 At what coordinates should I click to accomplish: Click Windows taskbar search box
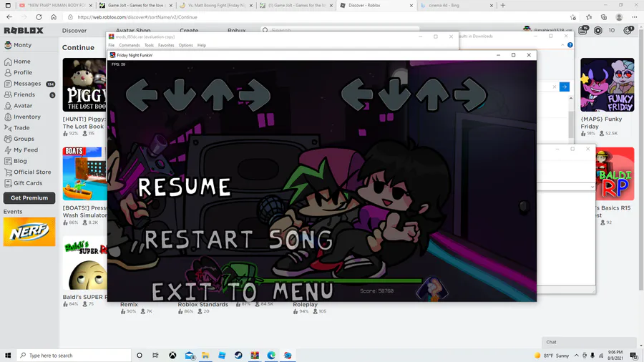74,356
